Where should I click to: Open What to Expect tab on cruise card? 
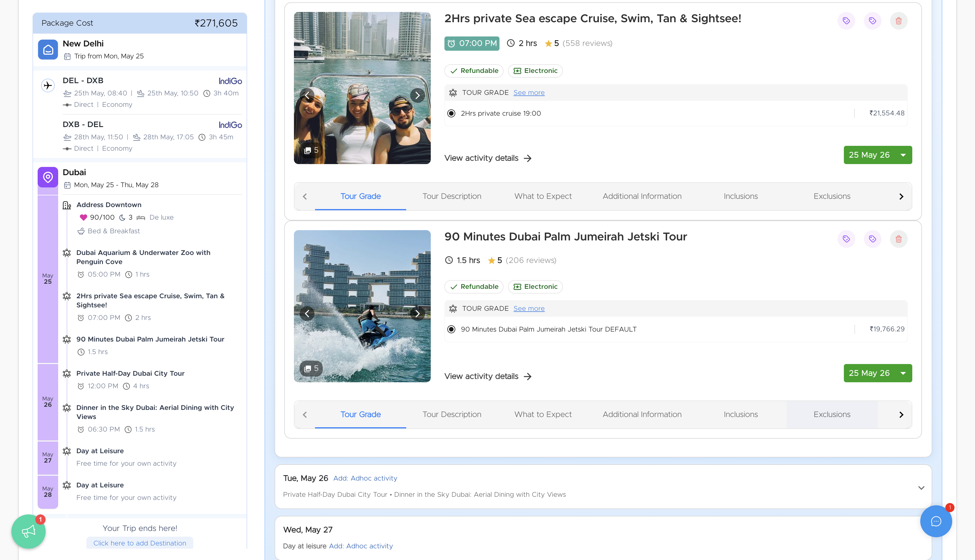(543, 196)
